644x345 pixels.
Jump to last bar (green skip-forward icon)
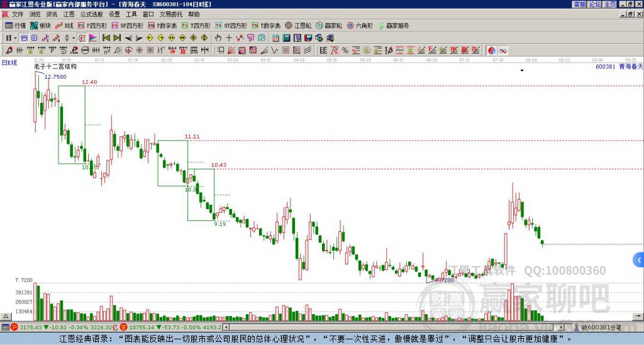(117, 38)
